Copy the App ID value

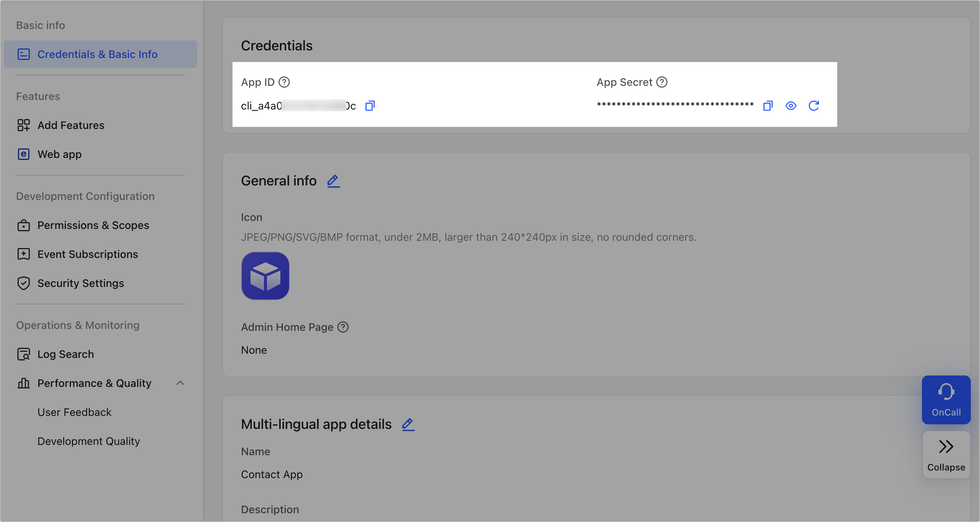pyautogui.click(x=370, y=106)
